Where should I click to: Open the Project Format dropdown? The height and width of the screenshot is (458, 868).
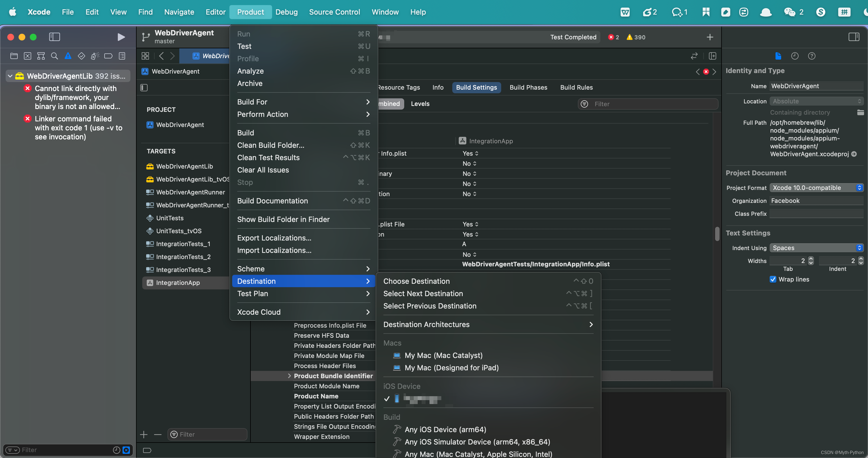(816, 188)
